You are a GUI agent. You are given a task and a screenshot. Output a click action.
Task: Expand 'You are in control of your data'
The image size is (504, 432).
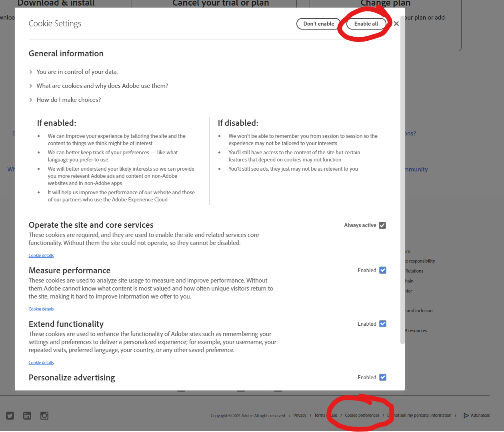point(77,72)
